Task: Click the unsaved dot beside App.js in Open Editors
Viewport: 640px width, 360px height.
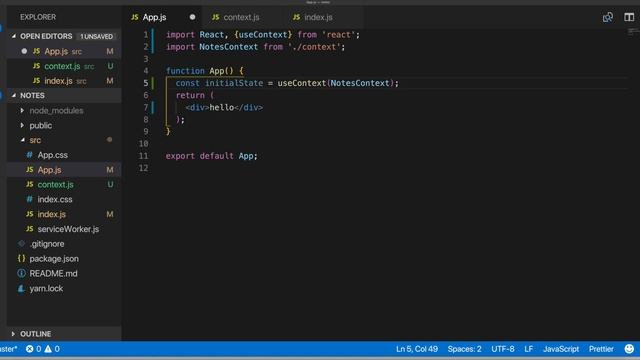Action: (24, 51)
